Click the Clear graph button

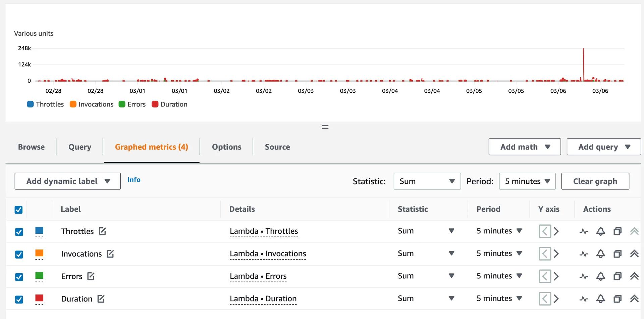coord(595,181)
